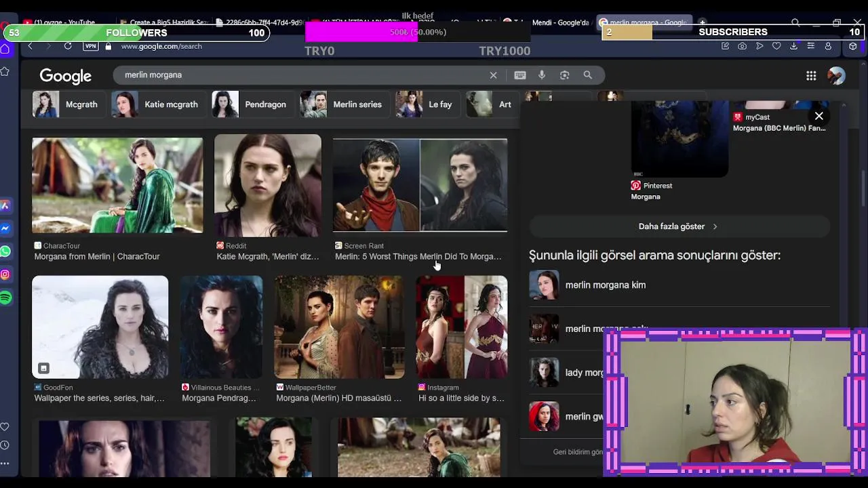Open myCast Morgana (BBC Merlin) link
This screenshot has width=868, height=488.
point(779,123)
